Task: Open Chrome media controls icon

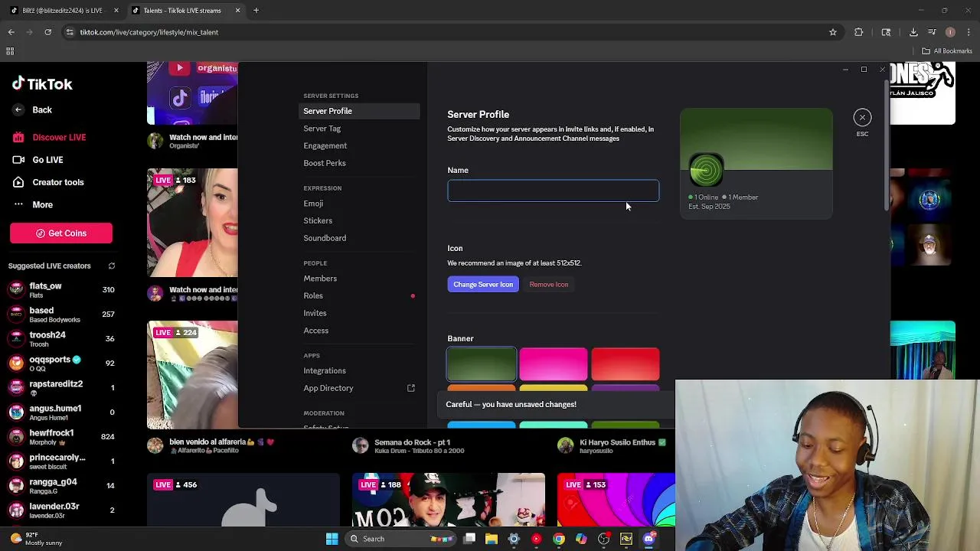Action: pyautogui.click(x=932, y=32)
